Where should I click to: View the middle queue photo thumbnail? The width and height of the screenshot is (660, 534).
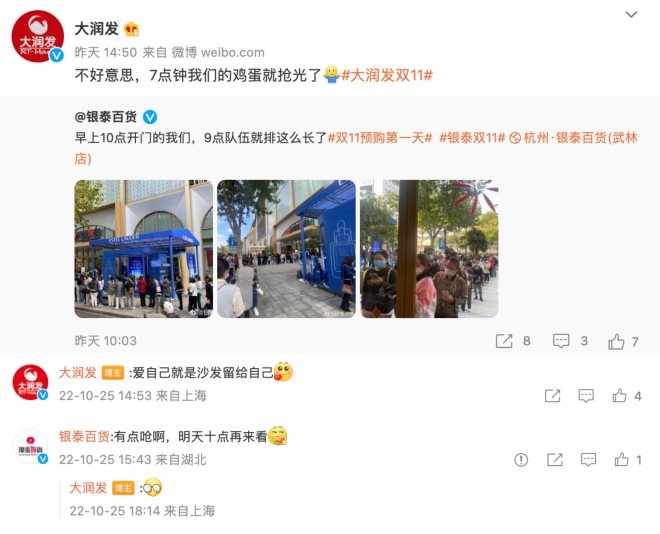286,249
